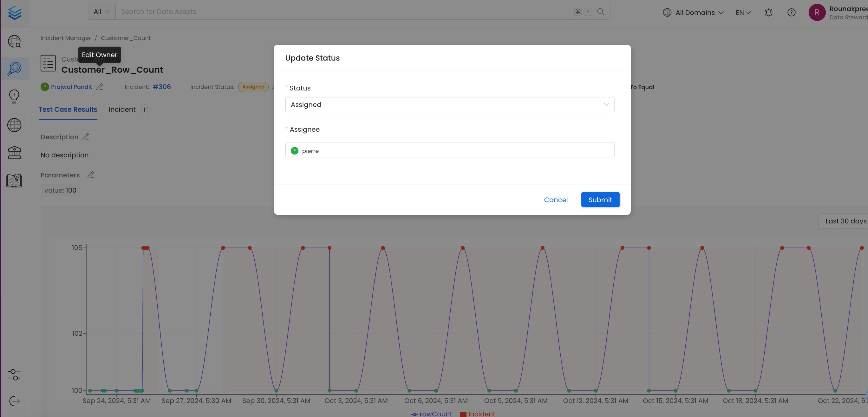Open the Insights lightbulb sidebar icon

[x=14, y=96]
